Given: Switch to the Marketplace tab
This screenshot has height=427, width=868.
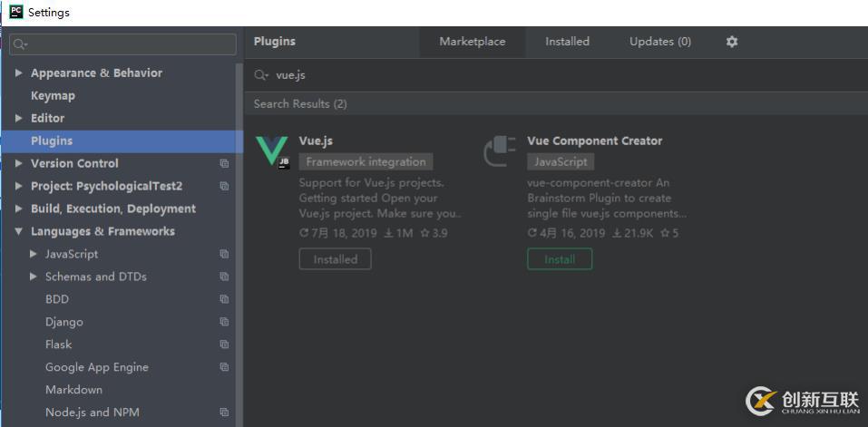Looking at the screenshot, I should pos(472,42).
